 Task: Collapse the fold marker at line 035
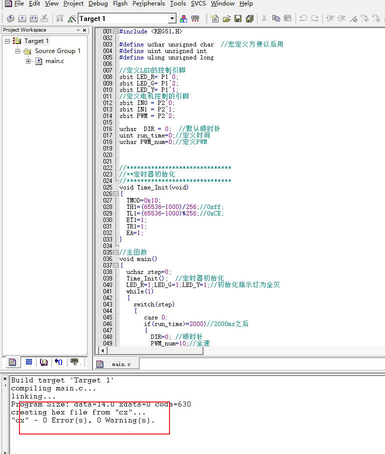tap(116, 252)
